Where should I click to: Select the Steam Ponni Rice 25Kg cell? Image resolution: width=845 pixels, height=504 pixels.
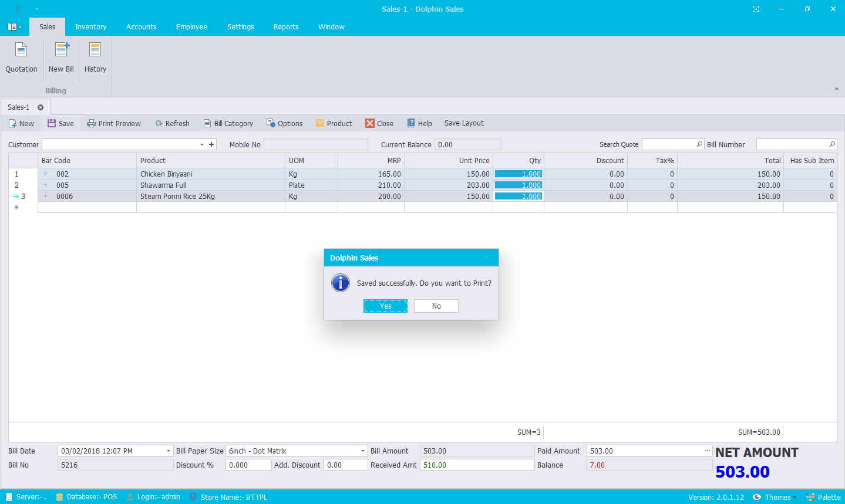(211, 196)
